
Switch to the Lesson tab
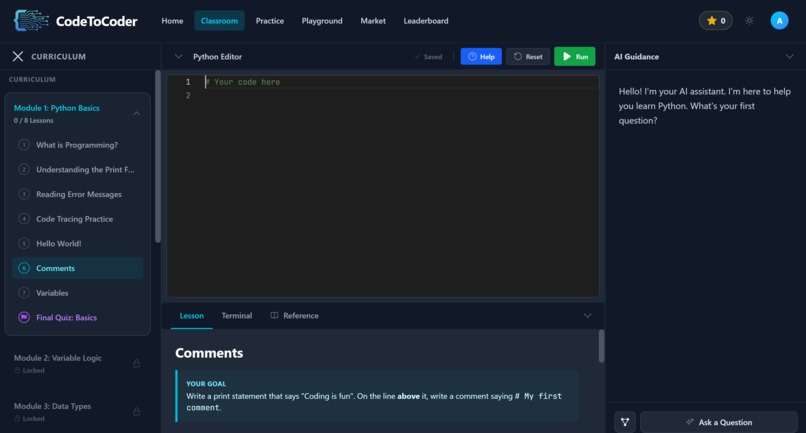[x=192, y=316]
